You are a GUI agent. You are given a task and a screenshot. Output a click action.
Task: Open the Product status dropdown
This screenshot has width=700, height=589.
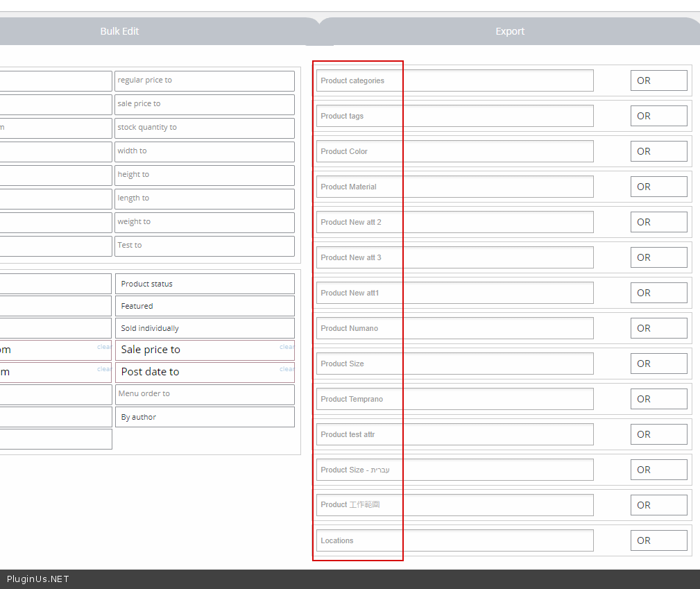coord(204,284)
